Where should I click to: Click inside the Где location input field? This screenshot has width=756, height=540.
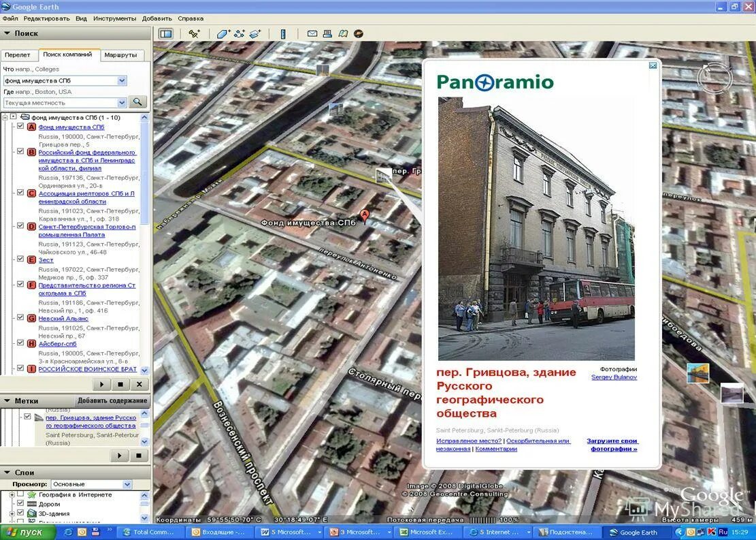[61, 102]
